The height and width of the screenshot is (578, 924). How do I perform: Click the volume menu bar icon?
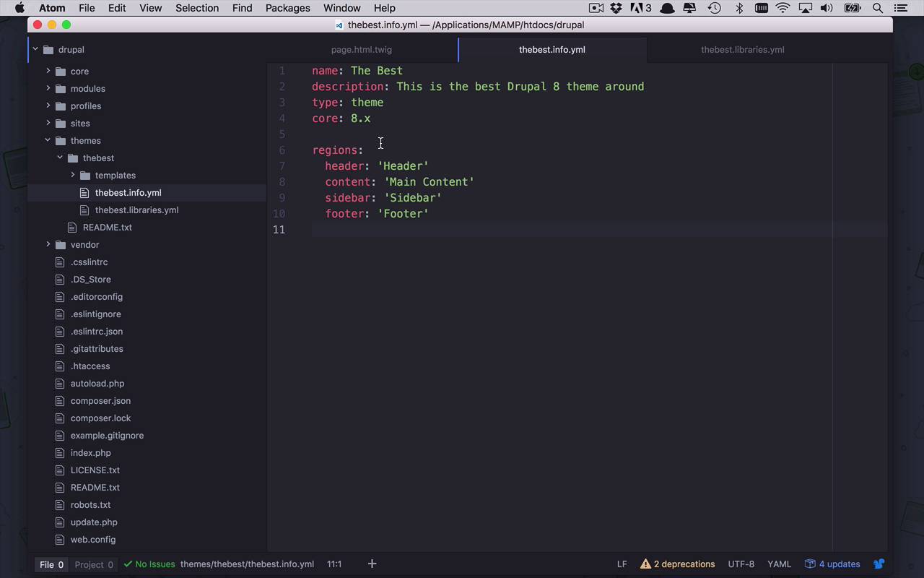827,8
